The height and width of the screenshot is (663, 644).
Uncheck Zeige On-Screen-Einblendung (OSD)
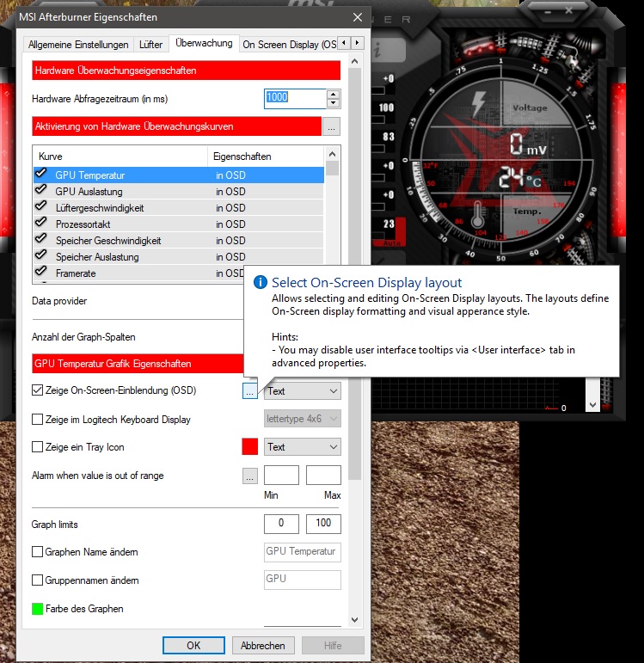[37, 390]
